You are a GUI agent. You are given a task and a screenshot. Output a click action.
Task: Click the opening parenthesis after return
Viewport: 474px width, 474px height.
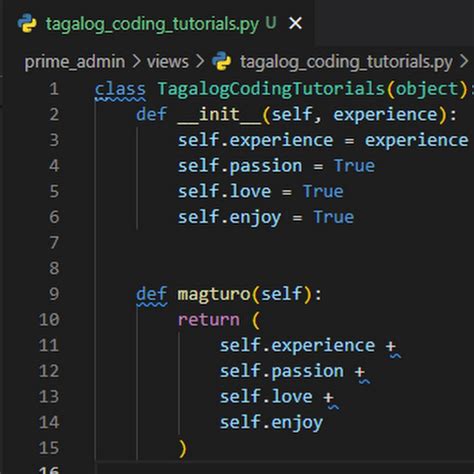pyautogui.click(x=256, y=321)
